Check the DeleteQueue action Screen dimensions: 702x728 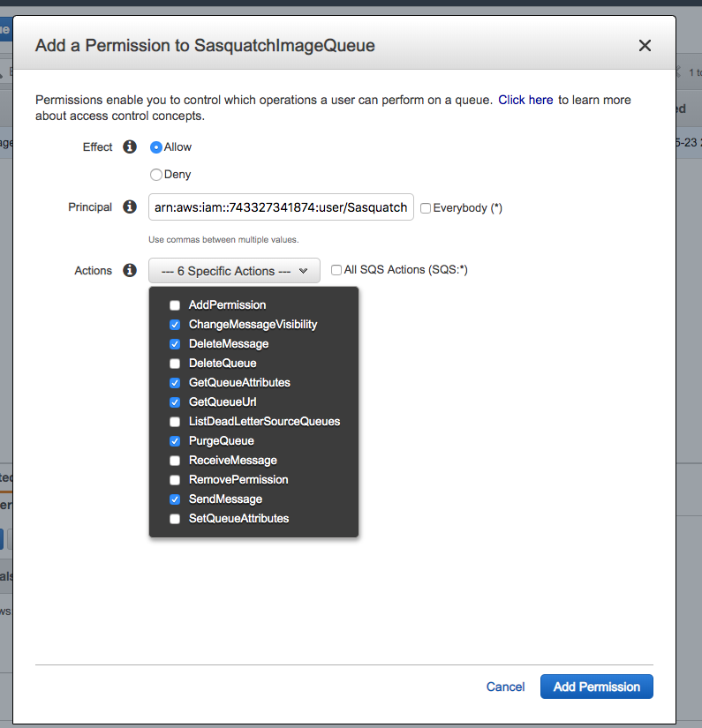[175, 363]
